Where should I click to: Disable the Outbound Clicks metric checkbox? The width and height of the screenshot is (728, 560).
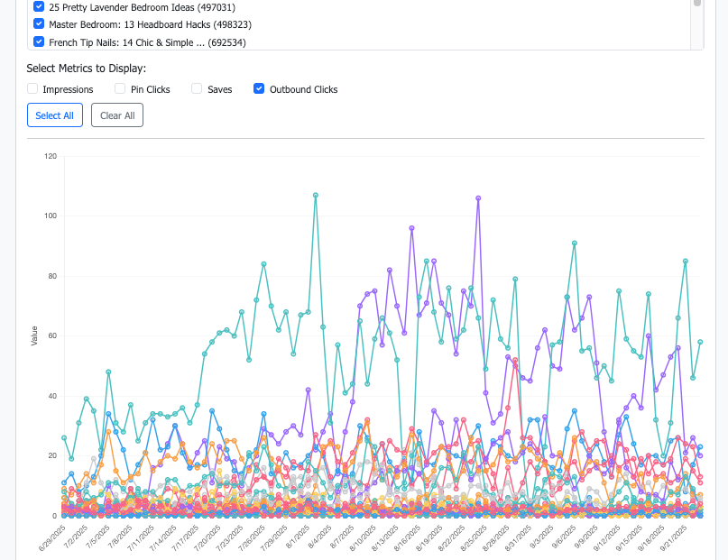[x=260, y=88]
